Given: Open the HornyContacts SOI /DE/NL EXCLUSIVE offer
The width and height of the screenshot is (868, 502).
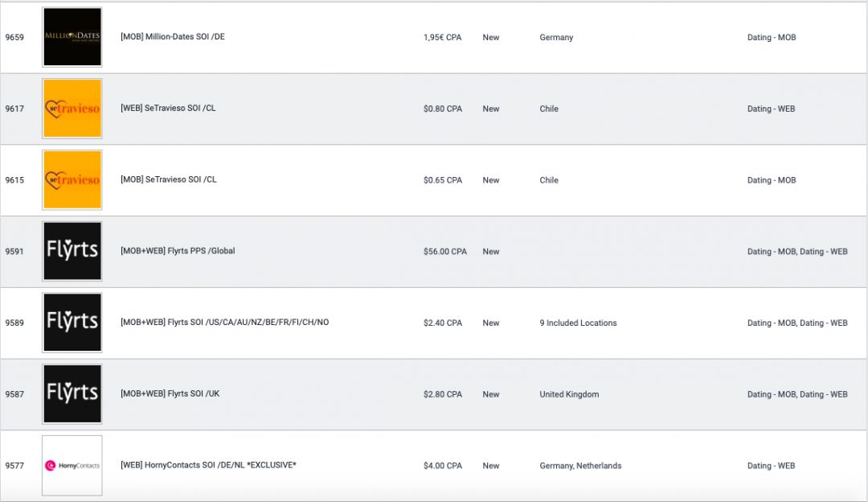Looking at the screenshot, I should [x=208, y=465].
